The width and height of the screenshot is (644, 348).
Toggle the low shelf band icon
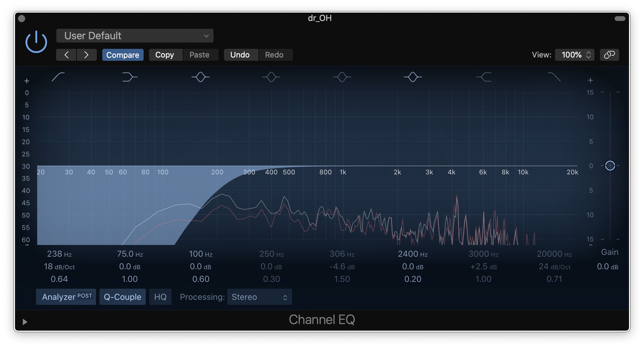[x=130, y=77]
